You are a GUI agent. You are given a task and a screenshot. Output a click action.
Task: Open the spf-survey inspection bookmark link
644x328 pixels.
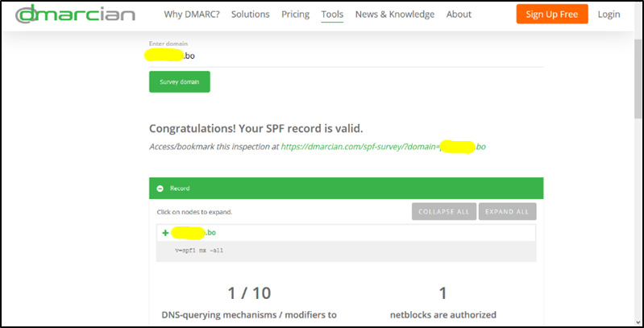(383, 147)
